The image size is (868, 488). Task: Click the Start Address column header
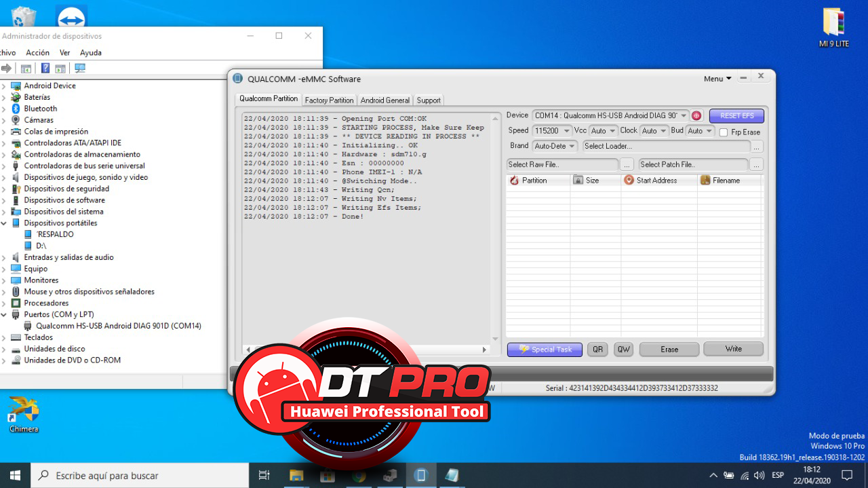pyautogui.click(x=659, y=181)
